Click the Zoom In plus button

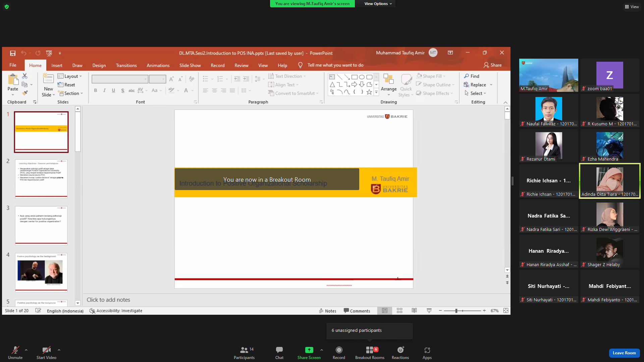click(x=484, y=311)
